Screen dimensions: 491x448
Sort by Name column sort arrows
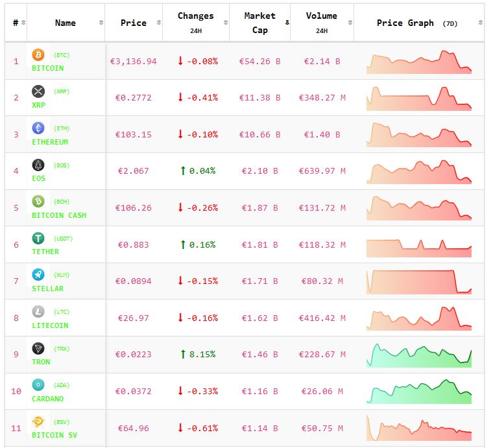pyautogui.click(x=101, y=23)
